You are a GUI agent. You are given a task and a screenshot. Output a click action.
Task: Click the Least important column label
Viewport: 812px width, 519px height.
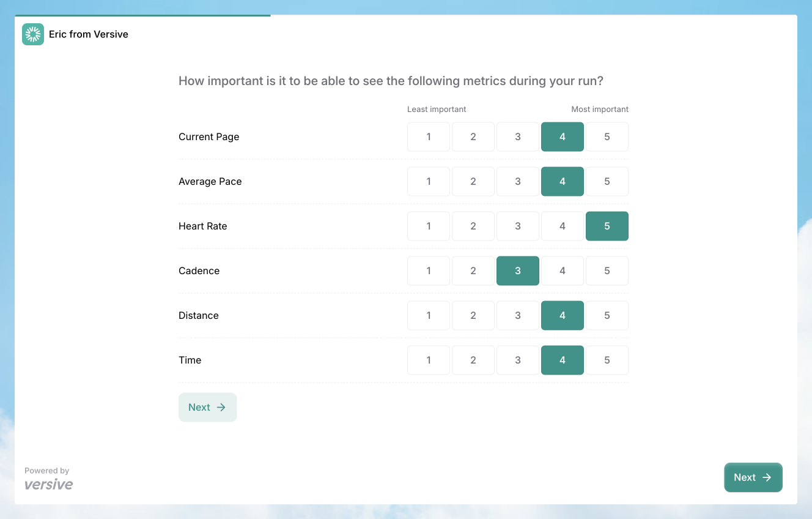pyautogui.click(x=437, y=109)
